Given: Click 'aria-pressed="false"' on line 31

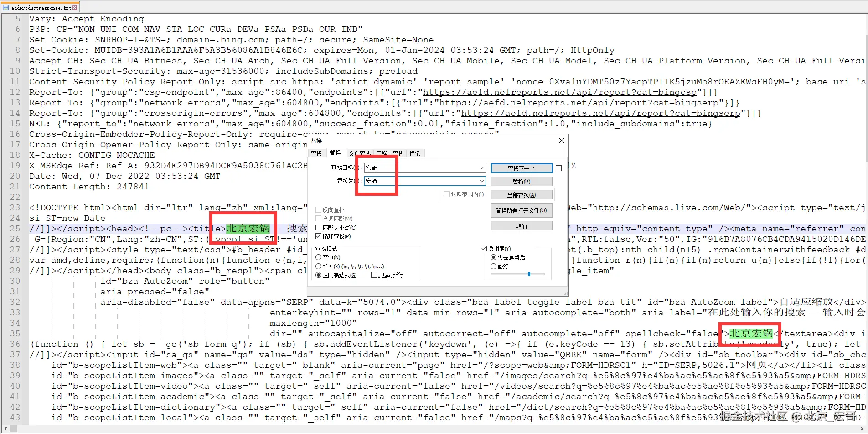Looking at the screenshot, I should [x=155, y=292].
